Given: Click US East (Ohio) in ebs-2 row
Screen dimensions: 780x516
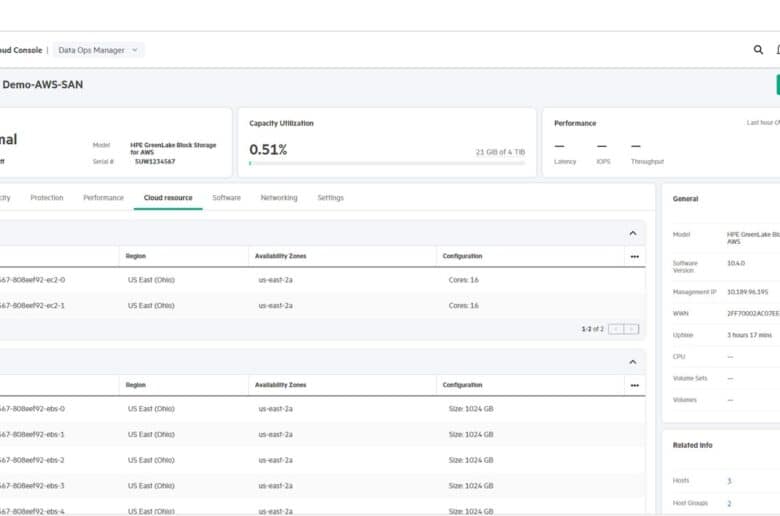Looking at the screenshot, I should (151, 460).
